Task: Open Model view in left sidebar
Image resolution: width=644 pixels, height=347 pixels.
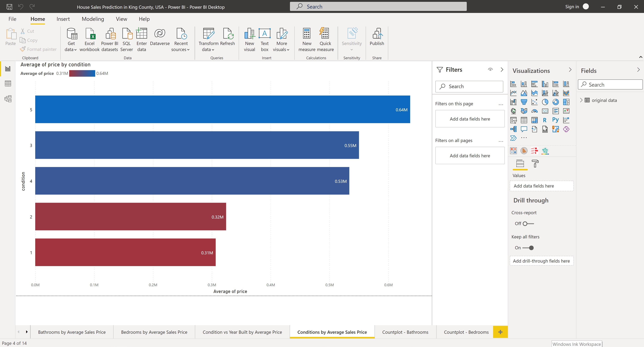Action: [8, 99]
